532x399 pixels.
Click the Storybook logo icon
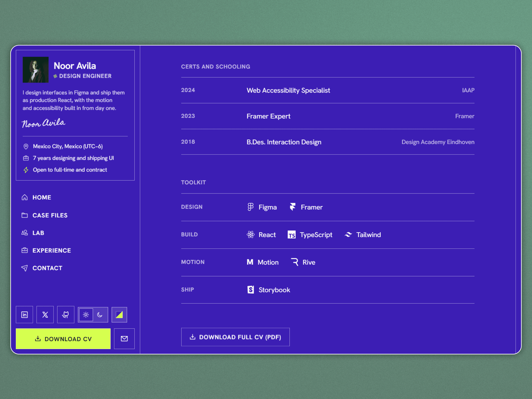click(x=251, y=290)
